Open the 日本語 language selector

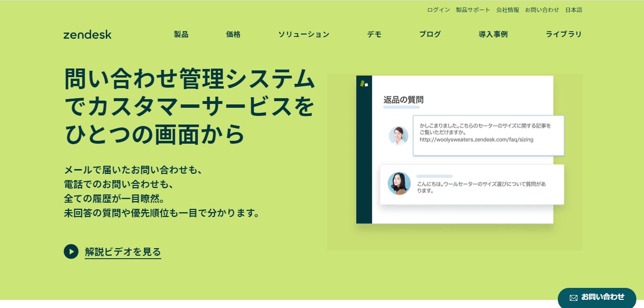pos(573,10)
